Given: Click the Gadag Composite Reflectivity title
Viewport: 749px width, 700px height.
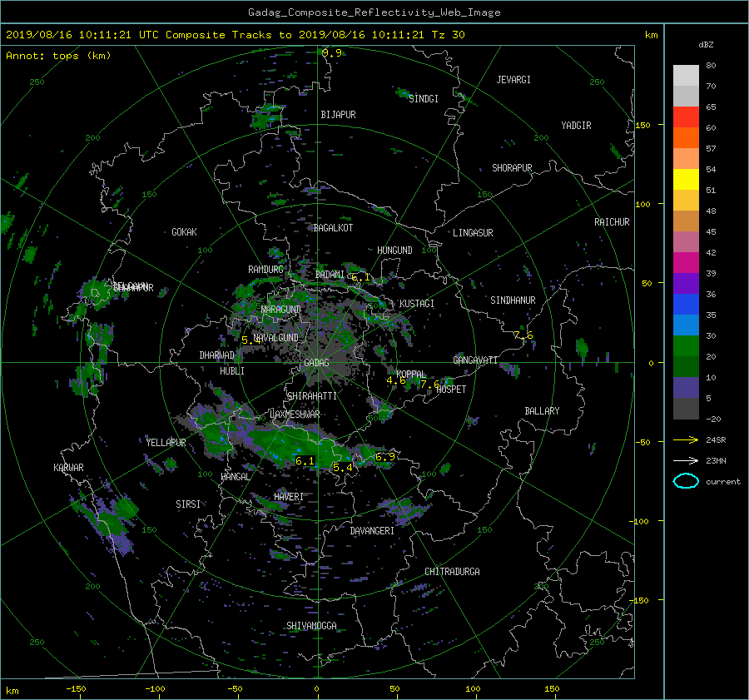Looking at the screenshot, I should tap(374, 12).
